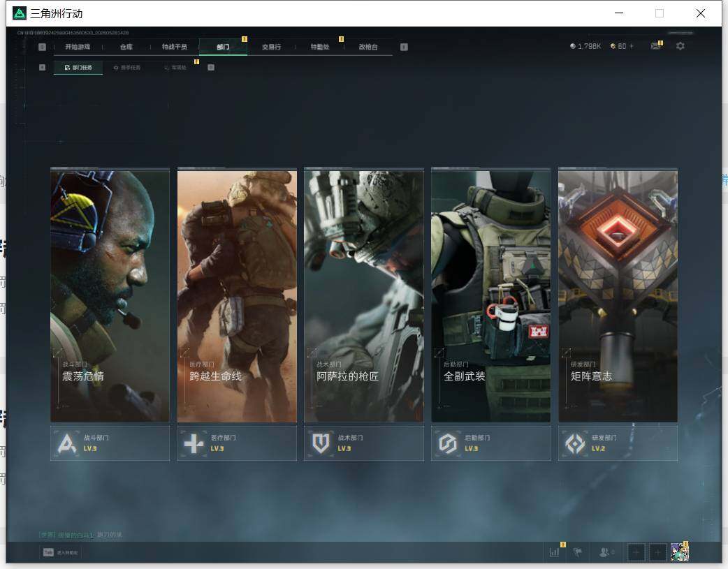The image size is (728, 569).
Task: Open the mail inbox icon
Action: [x=655, y=46]
